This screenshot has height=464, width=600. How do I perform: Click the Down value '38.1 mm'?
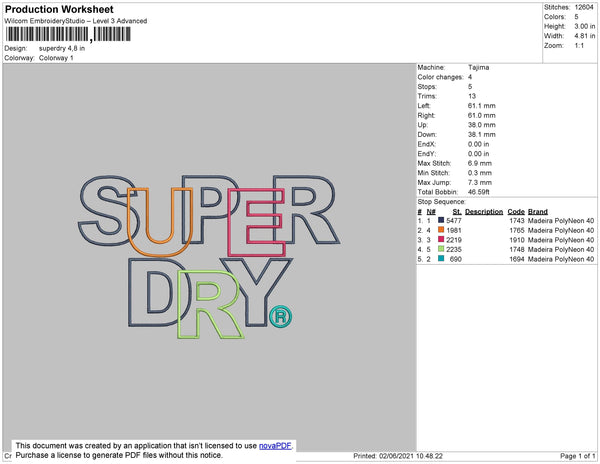pyautogui.click(x=481, y=135)
